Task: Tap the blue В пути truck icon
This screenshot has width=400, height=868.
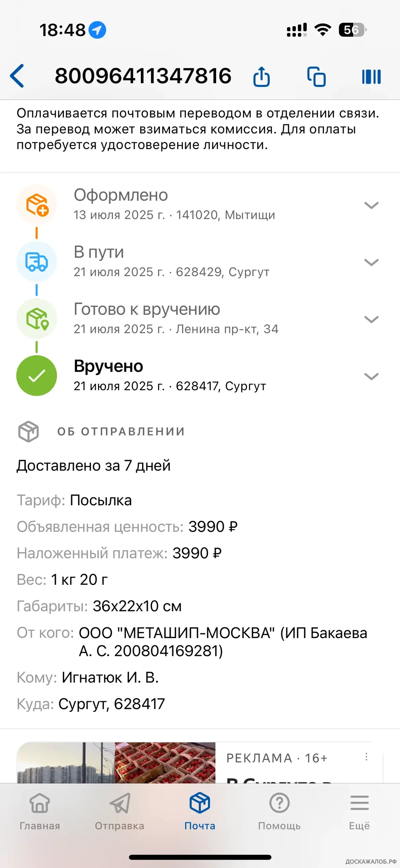Action: tap(37, 262)
